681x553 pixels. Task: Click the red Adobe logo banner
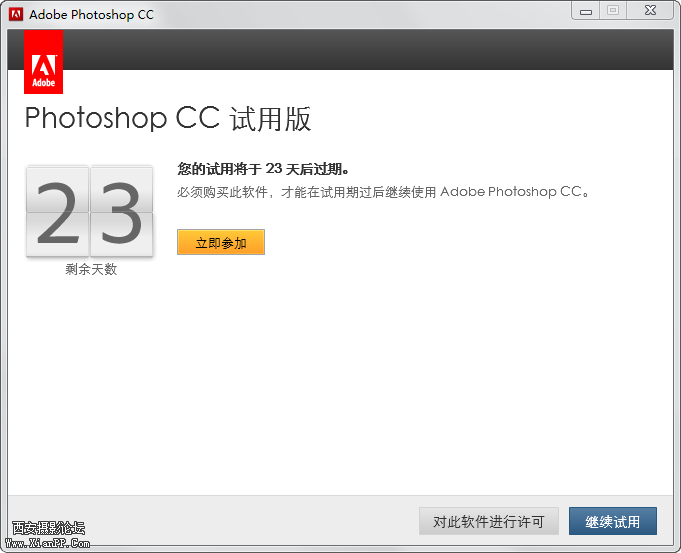click(x=43, y=62)
